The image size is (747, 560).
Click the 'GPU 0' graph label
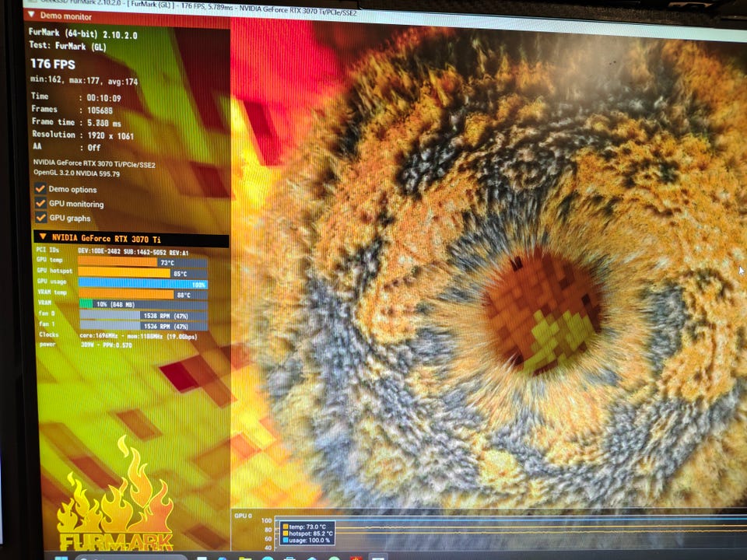243,516
